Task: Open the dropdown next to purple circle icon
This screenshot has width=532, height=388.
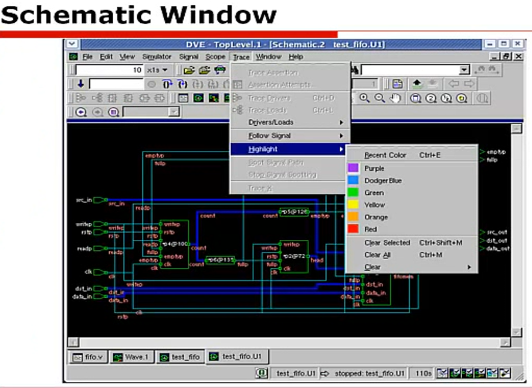Action: (x=174, y=112)
